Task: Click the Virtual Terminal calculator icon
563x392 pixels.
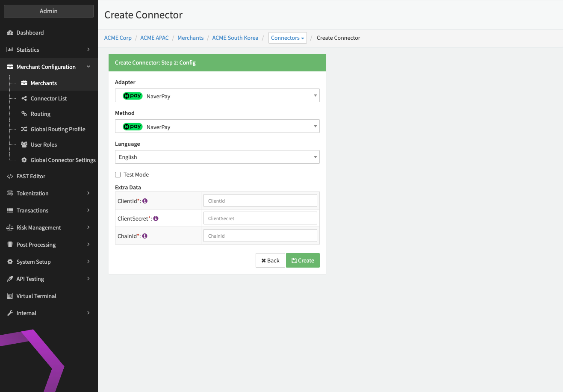Action: pyautogui.click(x=10, y=296)
